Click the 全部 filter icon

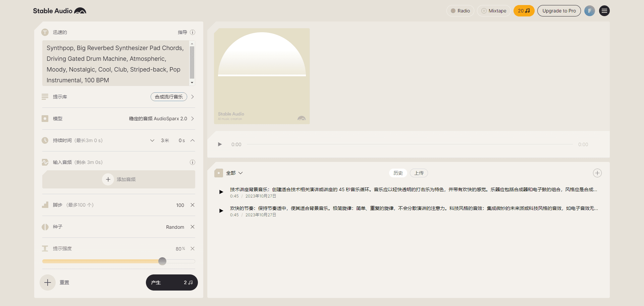(219, 173)
